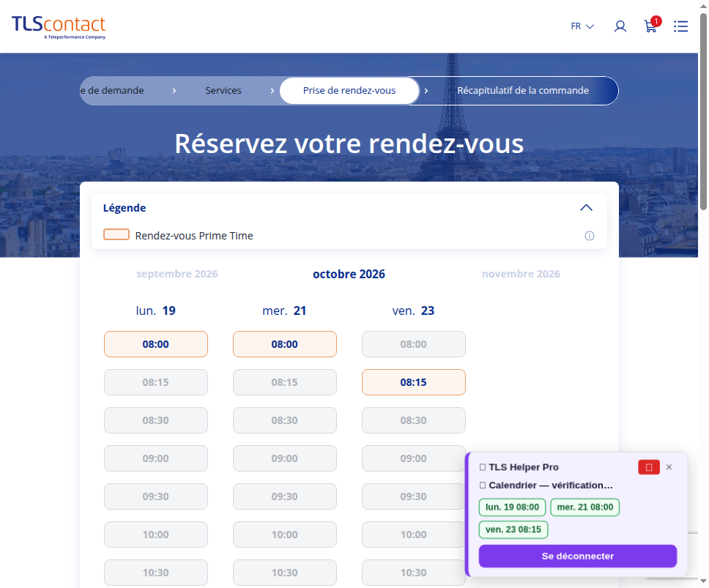Click the scrollbar down arrow
The width and height of the screenshot is (709, 588).
pos(703,581)
